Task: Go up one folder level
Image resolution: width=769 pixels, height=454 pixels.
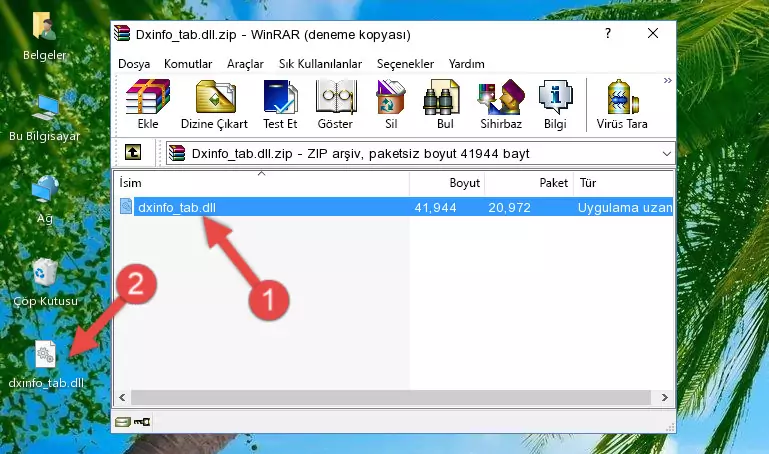Action: pos(133,152)
